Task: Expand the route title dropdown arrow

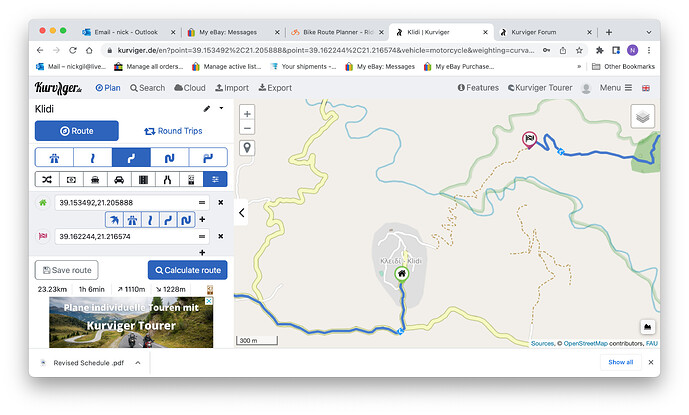Action: pyautogui.click(x=220, y=108)
